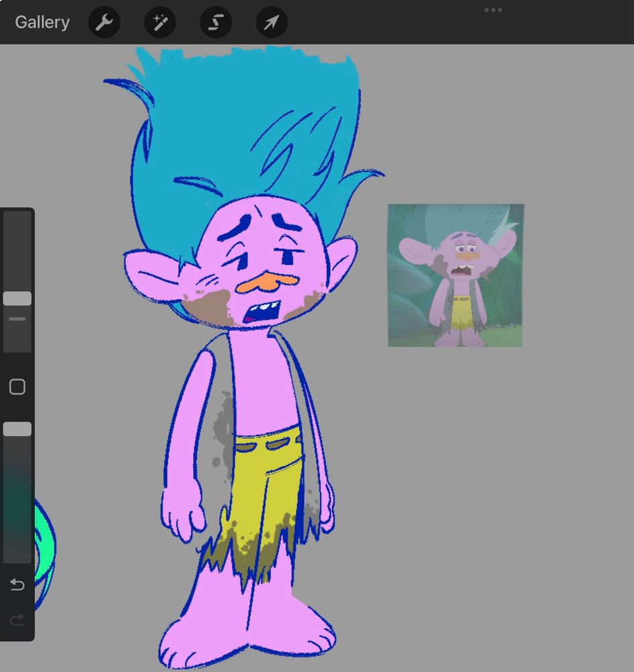The width and height of the screenshot is (634, 672).
Task: Click the brush opacity slider handle
Action: click(17, 429)
